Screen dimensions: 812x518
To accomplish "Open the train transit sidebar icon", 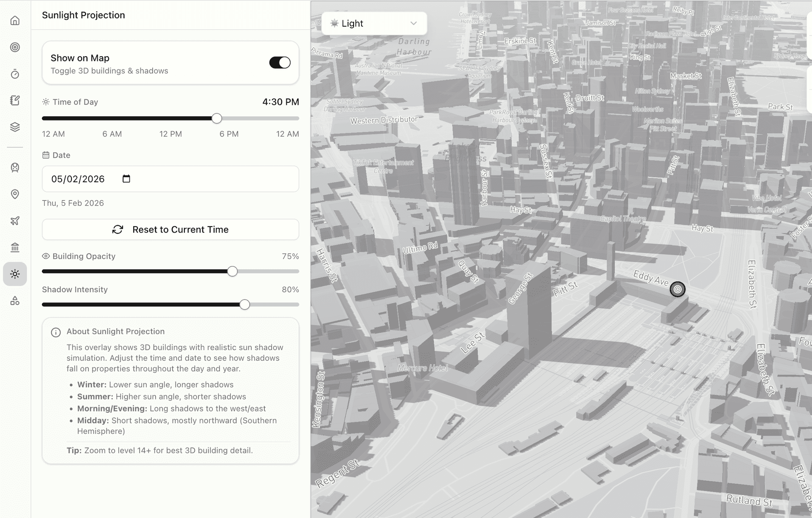I will pyautogui.click(x=15, y=167).
